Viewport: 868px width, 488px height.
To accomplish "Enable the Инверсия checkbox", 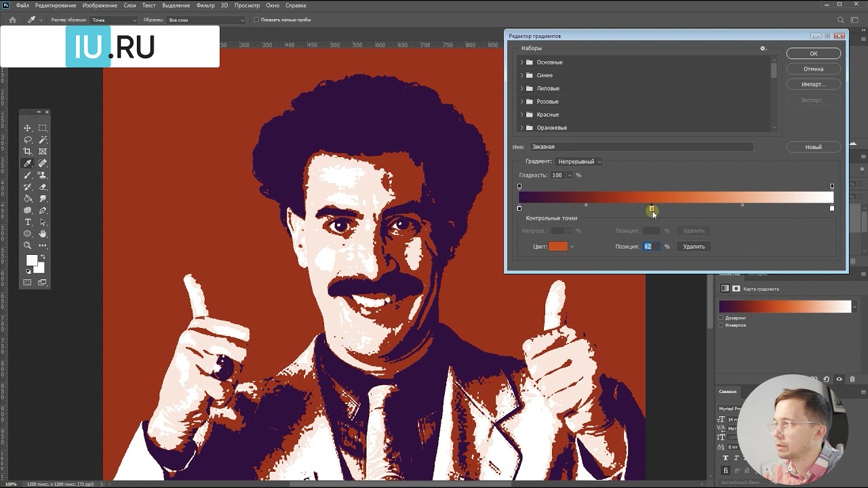I will [x=720, y=325].
